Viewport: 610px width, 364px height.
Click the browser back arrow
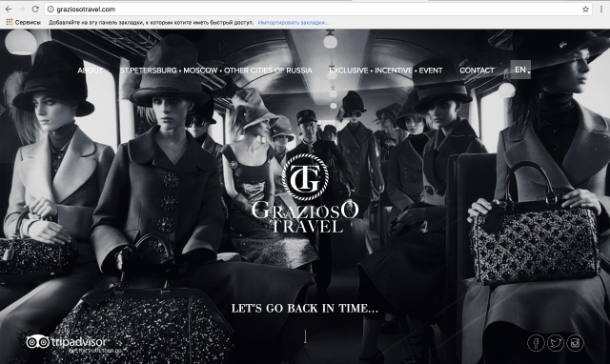[9, 9]
